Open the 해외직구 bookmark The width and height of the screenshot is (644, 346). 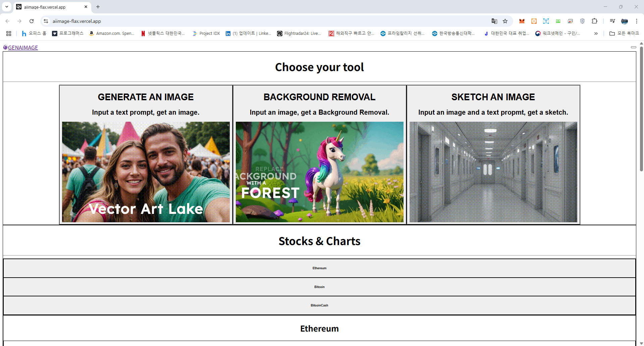click(352, 34)
